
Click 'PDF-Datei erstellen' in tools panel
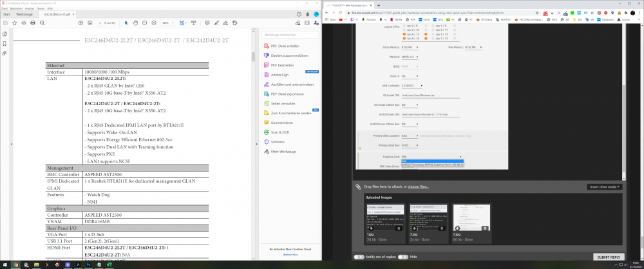(x=284, y=46)
